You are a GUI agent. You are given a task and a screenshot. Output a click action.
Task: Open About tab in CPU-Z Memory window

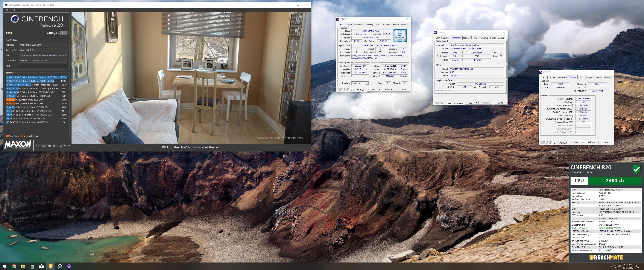click(607, 77)
